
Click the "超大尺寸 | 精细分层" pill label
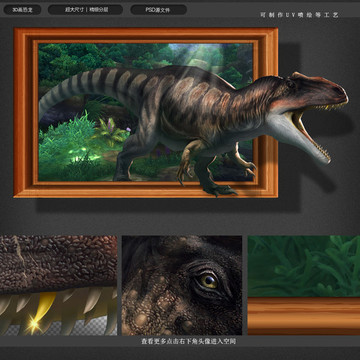(85, 10)
